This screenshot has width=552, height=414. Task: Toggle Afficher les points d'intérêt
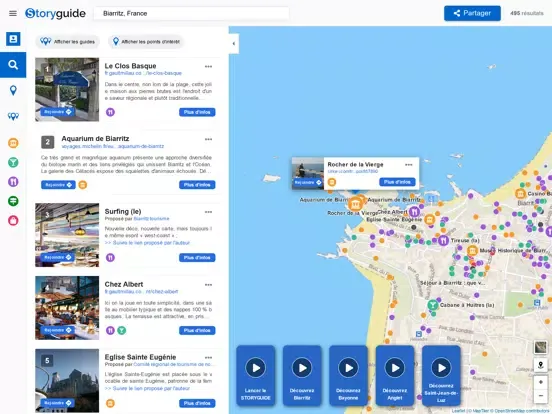pyautogui.click(x=146, y=42)
